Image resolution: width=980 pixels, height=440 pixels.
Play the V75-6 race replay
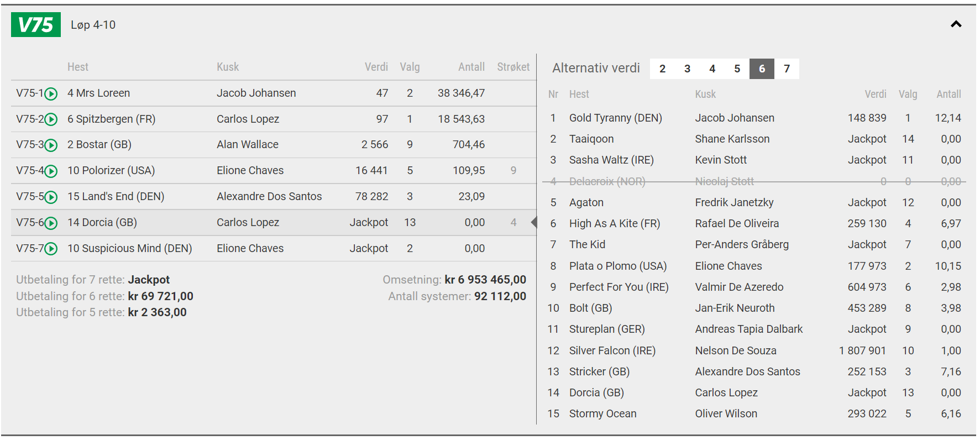tap(51, 223)
